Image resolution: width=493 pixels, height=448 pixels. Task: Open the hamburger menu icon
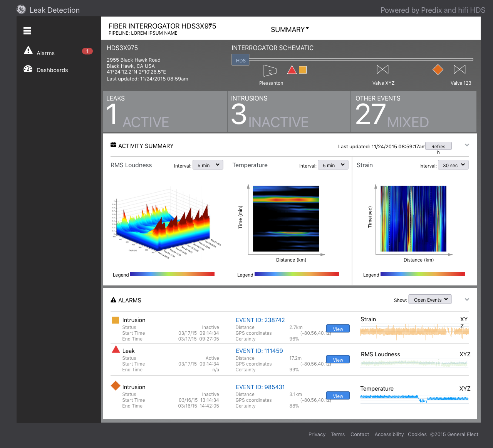(27, 31)
